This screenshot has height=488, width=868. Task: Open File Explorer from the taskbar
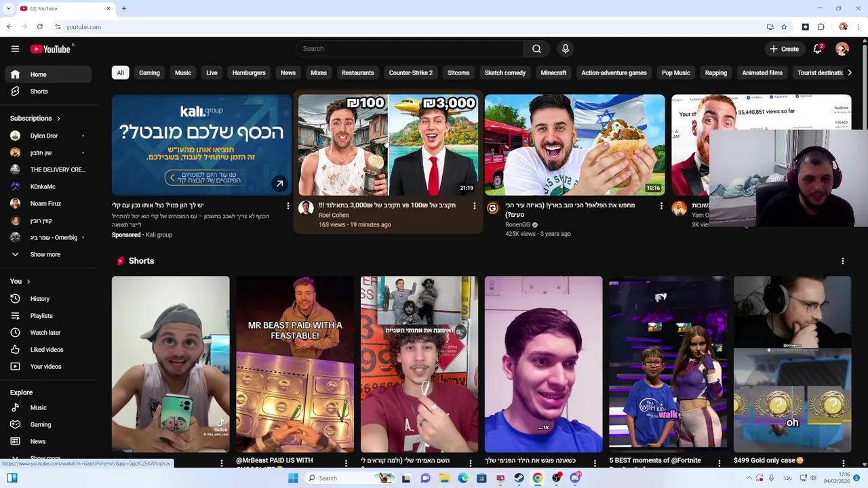(444, 478)
